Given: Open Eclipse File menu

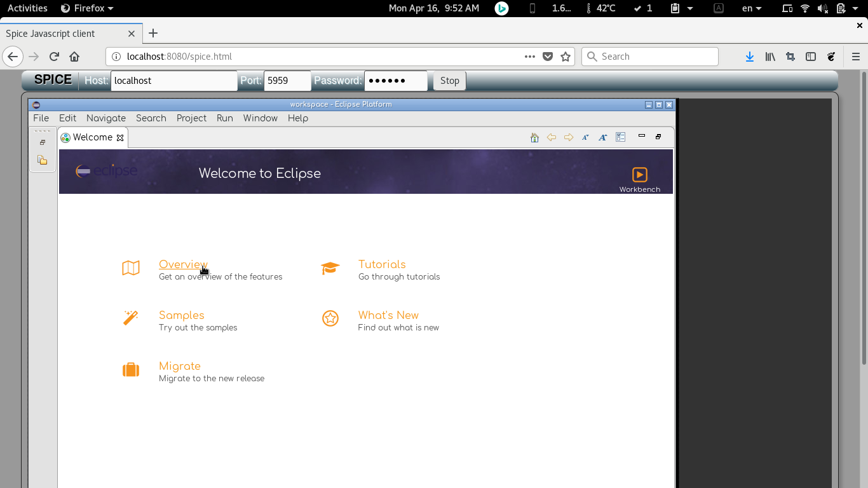Looking at the screenshot, I should 41,118.
